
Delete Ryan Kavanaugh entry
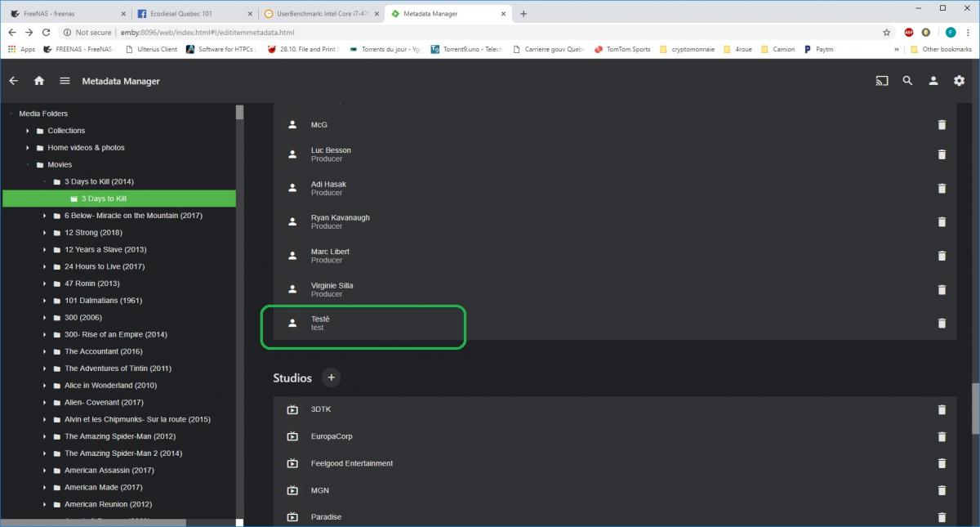(x=942, y=222)
